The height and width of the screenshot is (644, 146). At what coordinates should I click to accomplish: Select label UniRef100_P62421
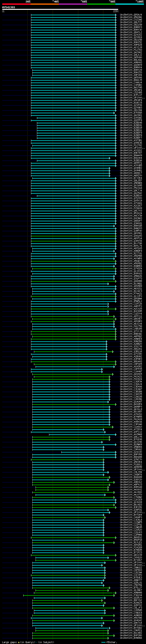point(131,376)
